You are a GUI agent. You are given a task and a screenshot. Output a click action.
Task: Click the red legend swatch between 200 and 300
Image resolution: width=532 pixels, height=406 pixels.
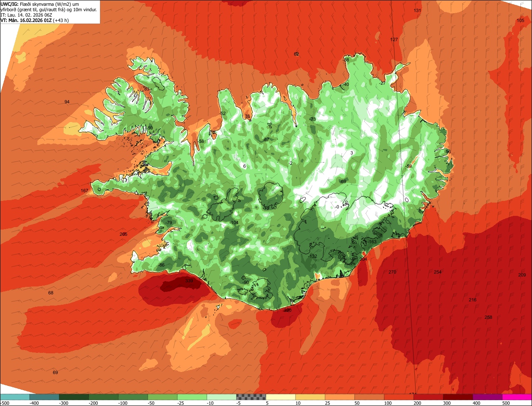coord(428,397)
